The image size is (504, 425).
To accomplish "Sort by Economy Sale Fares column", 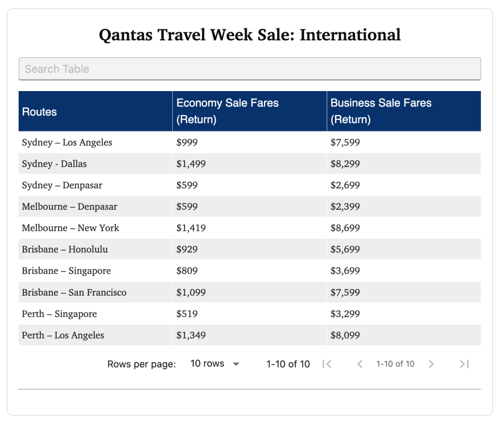I will (227, 111).
